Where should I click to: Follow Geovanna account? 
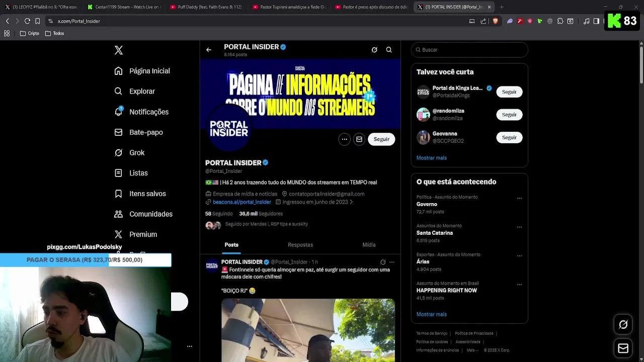click(x=509, y=137)
